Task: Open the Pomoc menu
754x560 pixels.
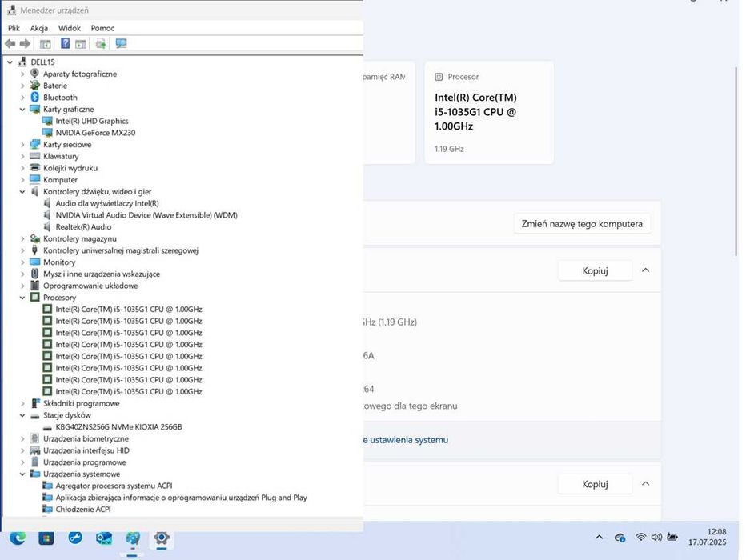Action: coord(102,28)
